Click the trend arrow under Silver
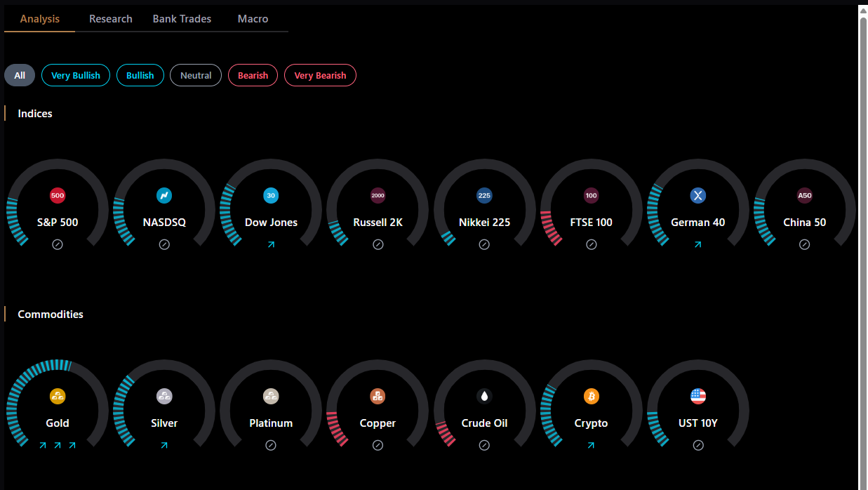 (x=164, y=444)
